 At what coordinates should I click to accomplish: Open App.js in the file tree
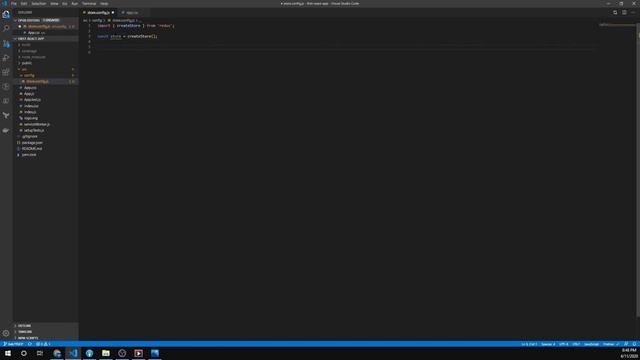(29, 94)
